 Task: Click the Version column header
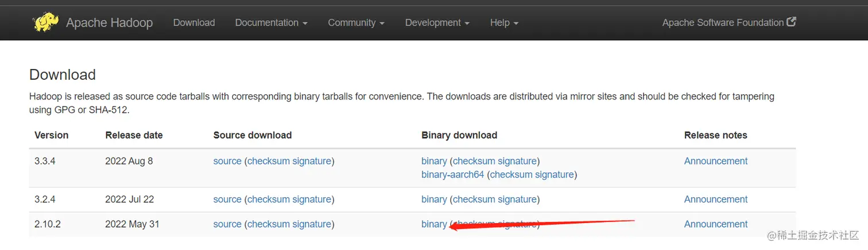pos(52,136)
